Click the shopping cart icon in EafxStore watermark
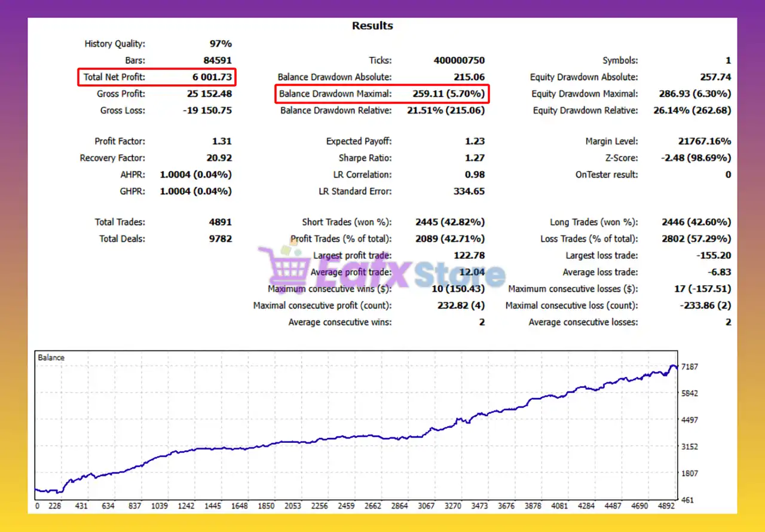Image resolution: width=765 pixels, height=532 pixels. 280,272
